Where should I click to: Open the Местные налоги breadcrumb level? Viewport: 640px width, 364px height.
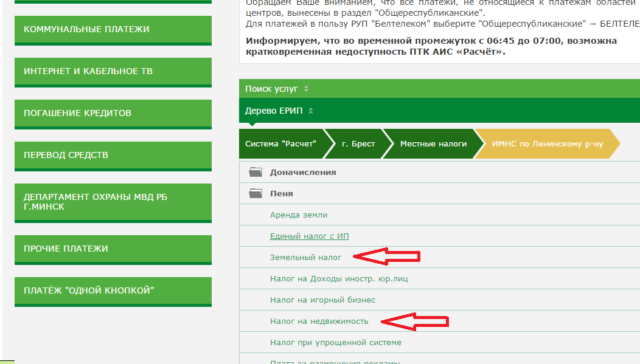[433, 144]
